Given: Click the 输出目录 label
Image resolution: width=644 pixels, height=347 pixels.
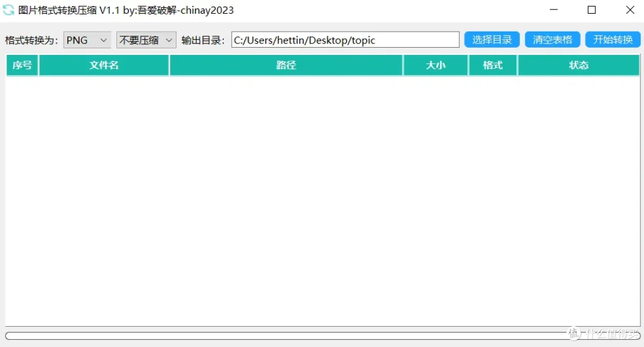Looking at the screenshot, I should click(203, 40).
